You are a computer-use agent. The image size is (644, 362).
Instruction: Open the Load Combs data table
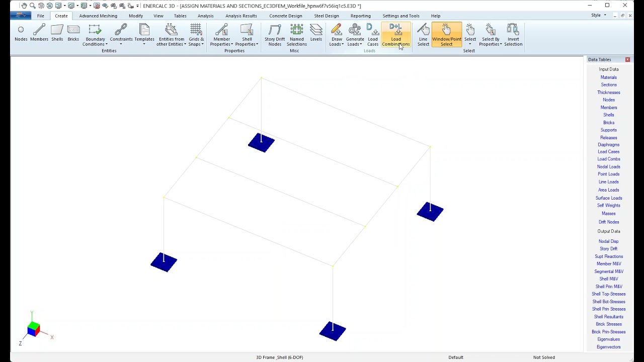[x=609, y=159]
